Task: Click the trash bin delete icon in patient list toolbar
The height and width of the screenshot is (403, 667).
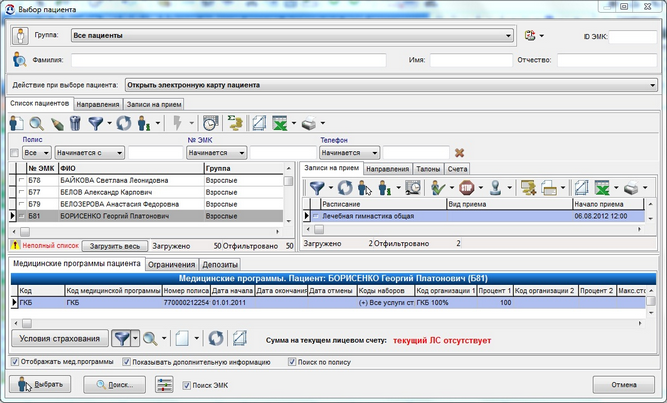Action: pyautogui.click(x=75, y=123)
